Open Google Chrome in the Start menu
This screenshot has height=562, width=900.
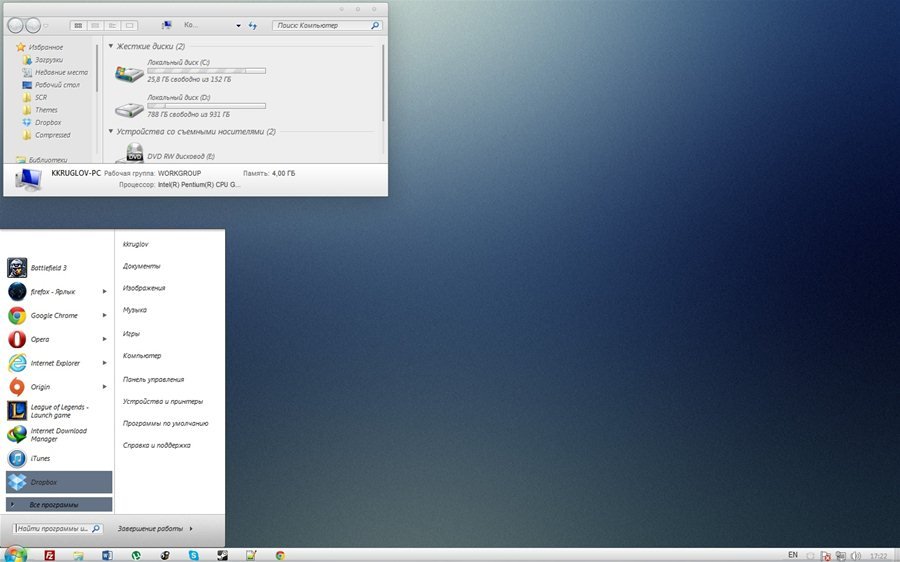pyautogui.click(x=53, y=315)
